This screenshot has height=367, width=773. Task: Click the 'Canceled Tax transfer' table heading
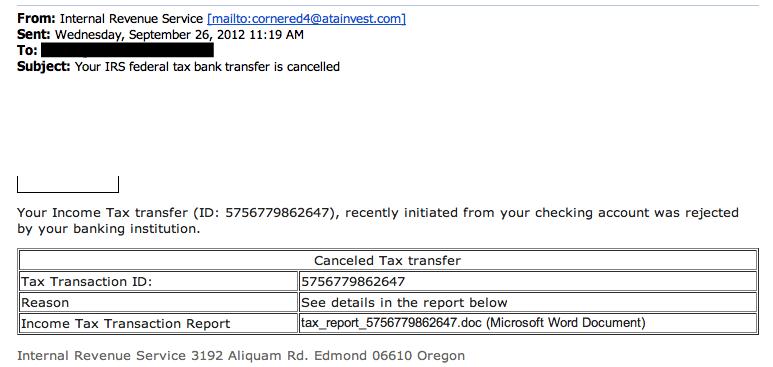click(x=387, y=260)
